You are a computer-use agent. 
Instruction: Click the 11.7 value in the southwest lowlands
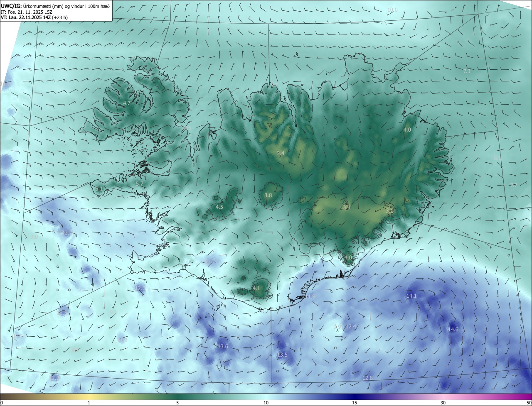coord(211,261)
